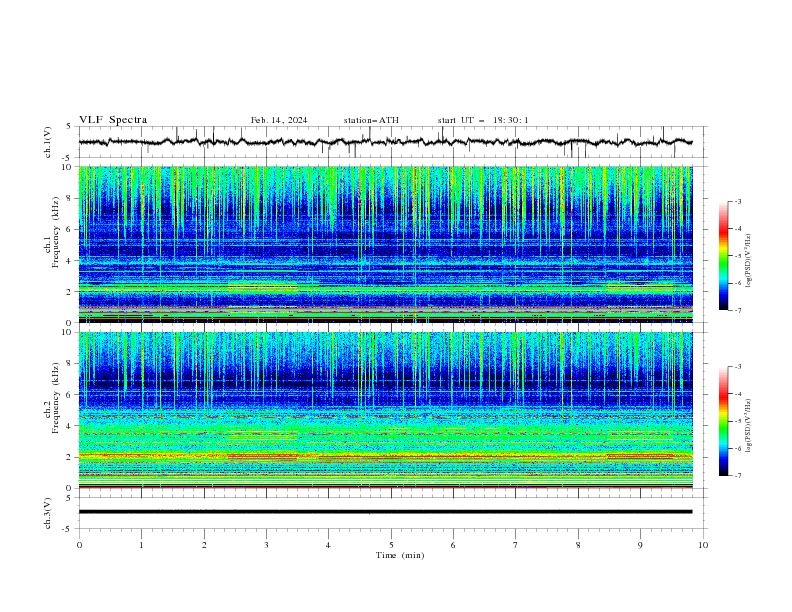Click the ch.3 flat black voltage trace
The height and width of the screenshot is (612, 792).
[385, 512]
